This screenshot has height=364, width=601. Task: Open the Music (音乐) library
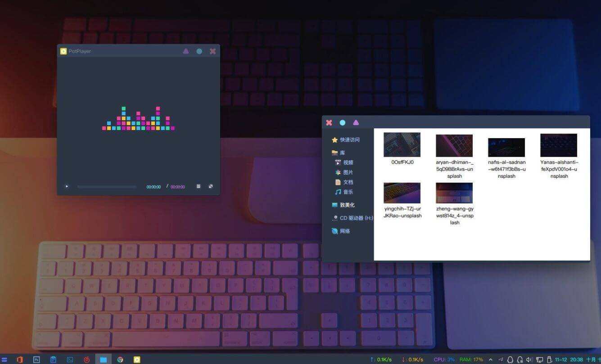click(x=348, y=192)
